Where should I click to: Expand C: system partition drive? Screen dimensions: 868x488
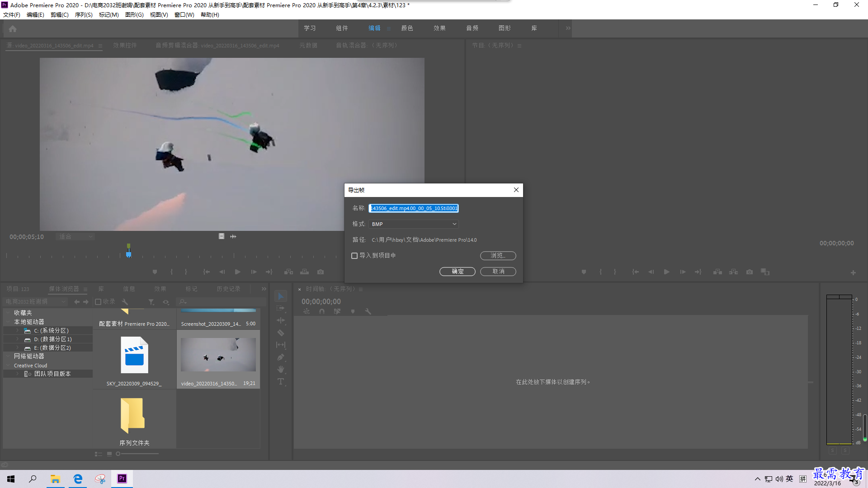tap(17, 331)
